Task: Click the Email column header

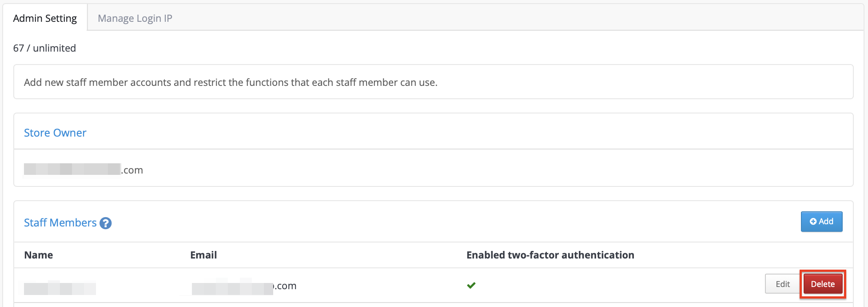Action: point(203,255)
